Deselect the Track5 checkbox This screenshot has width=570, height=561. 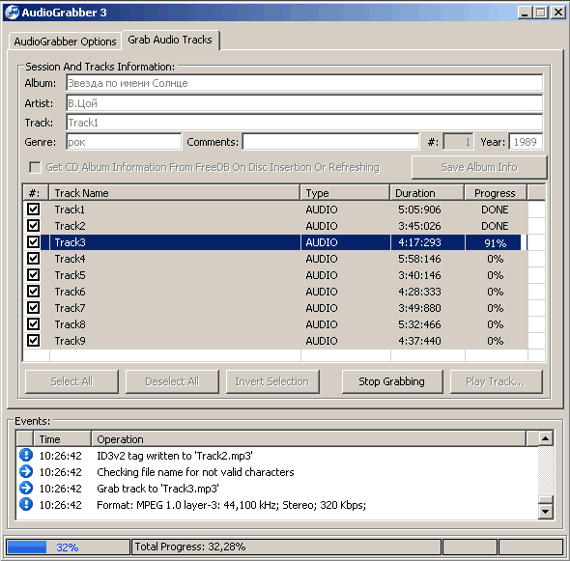tap(33, 275)
